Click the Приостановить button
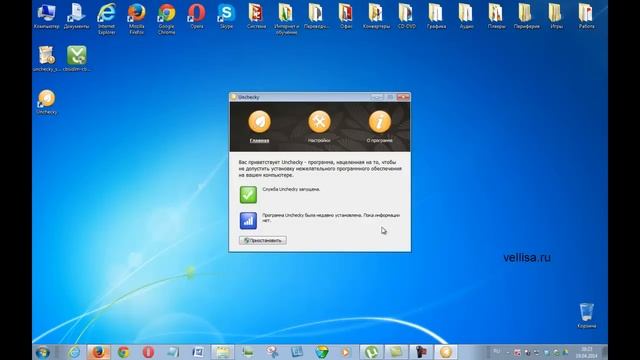640x360 pixels. tap(263, 240)
